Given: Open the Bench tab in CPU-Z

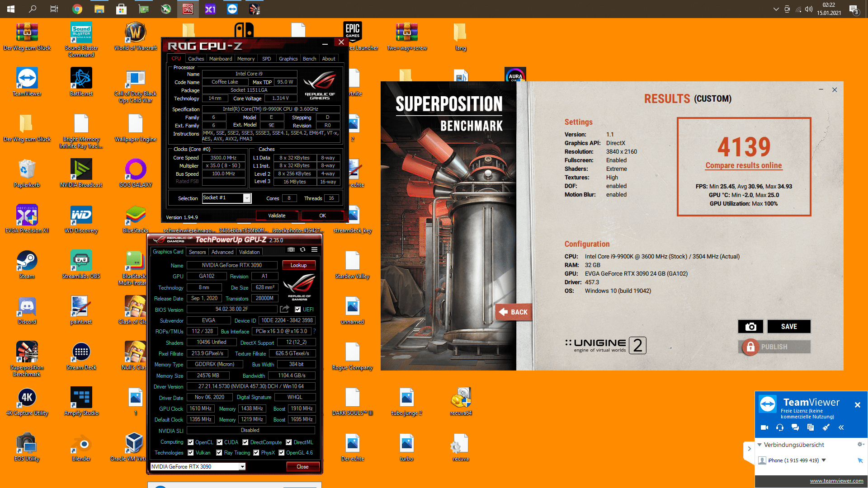Looking at the screenshot, I should tap(310, 59).
